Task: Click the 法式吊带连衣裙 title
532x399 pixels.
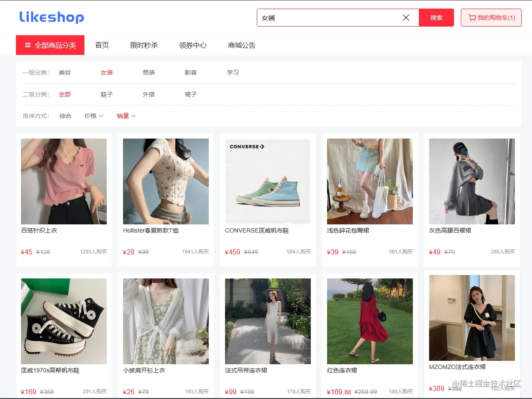Action: 246,370
